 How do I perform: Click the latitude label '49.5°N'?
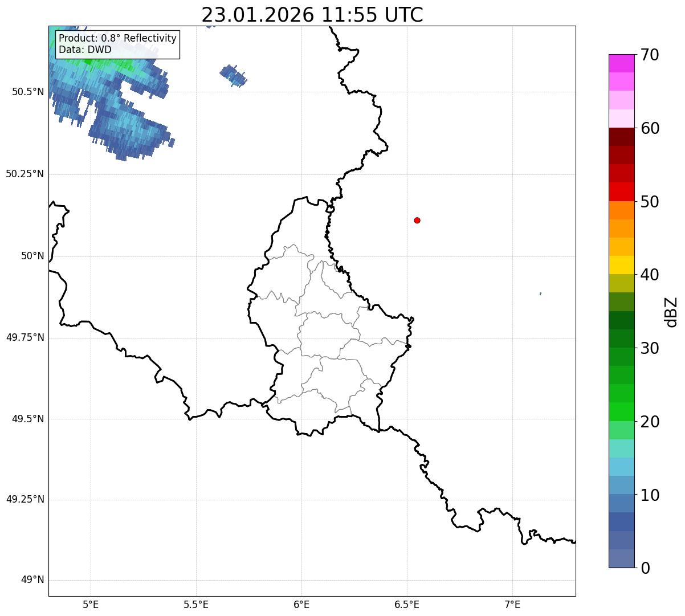click(28, 419)
